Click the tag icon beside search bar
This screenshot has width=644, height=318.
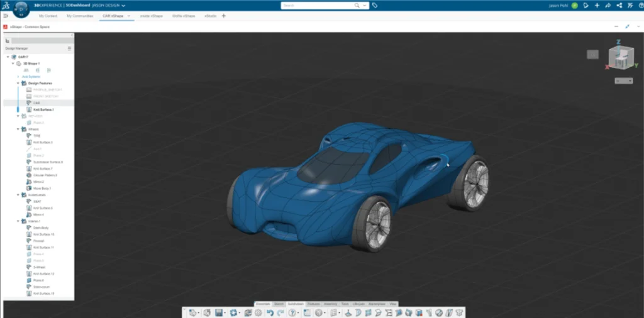pos(375,5)
